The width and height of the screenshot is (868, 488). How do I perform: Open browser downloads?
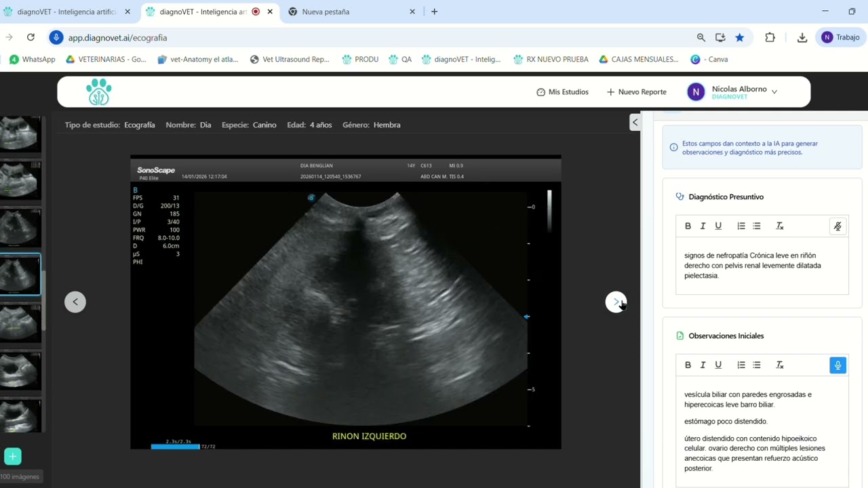coord(802,37)
